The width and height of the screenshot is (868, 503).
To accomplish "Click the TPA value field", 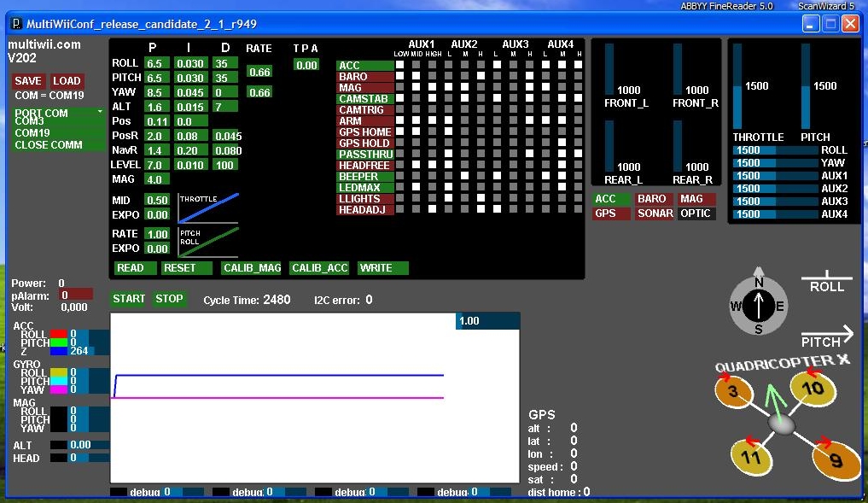I will click(306, 65).
